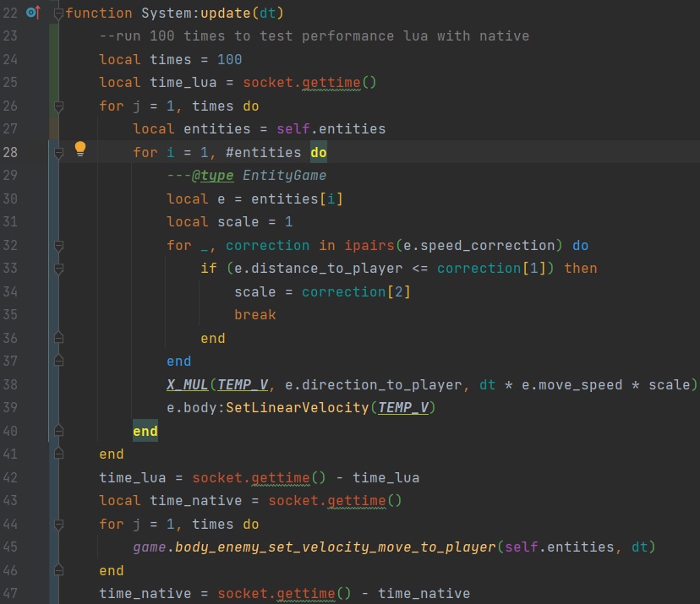Collapse the 'for j = 1, times' loop on line 26
The height and width of the screenshot is (604, 700).
[58, 106]
